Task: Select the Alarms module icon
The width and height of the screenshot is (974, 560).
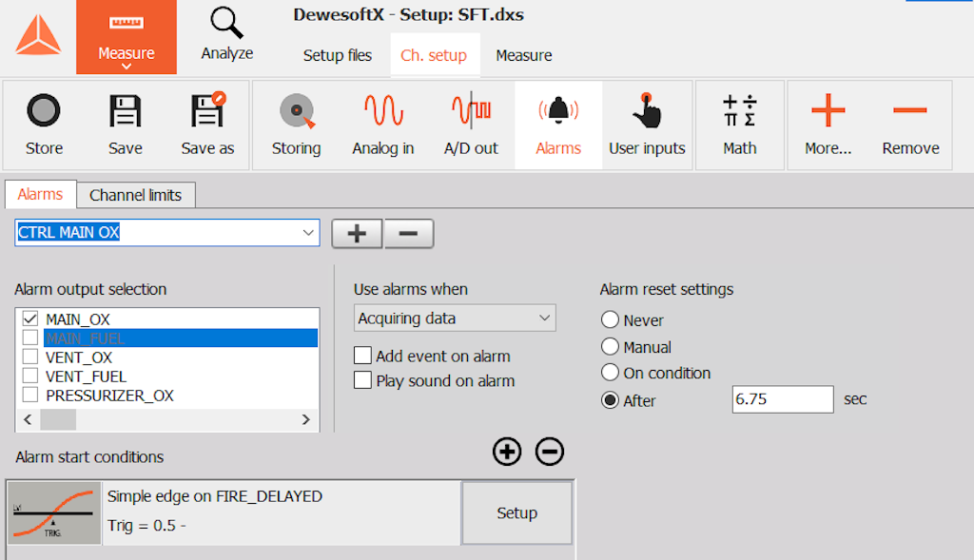Action: coord(558,125)
